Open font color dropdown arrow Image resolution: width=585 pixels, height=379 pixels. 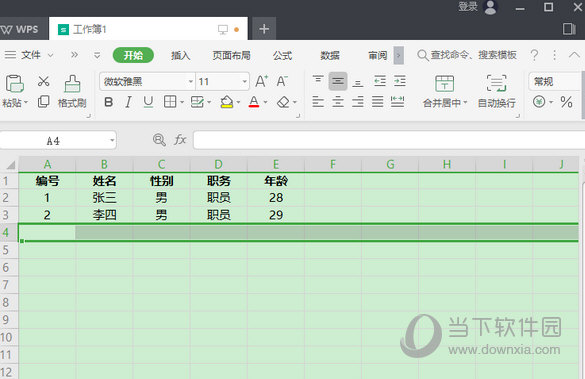click(266, 102)
